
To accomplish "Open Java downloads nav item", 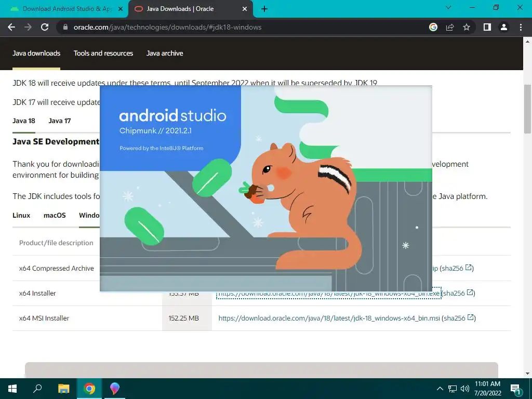I will click(x=36, y=54).
